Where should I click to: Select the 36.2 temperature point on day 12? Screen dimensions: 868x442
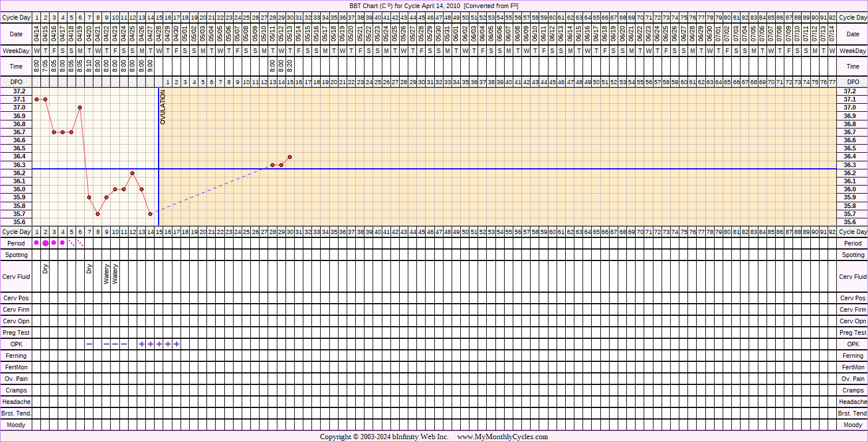coord(133,173)
